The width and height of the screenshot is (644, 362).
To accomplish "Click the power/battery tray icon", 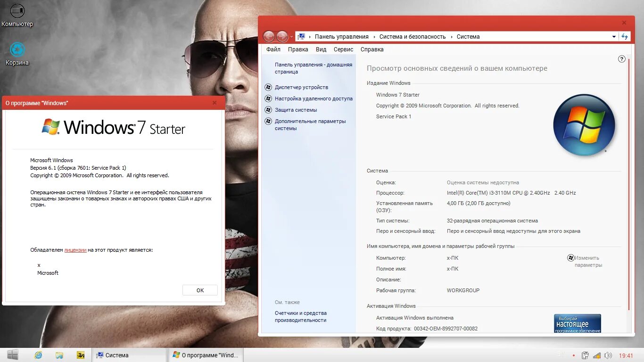I will click(585, 355).
